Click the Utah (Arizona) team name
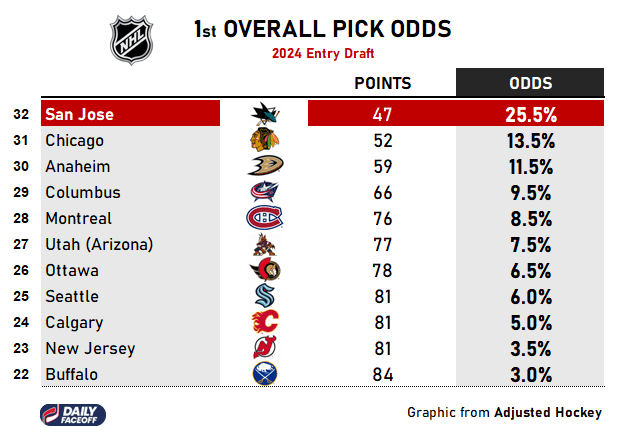Image resolution: width=627 pixels, height=442 pixels. point(99,244)
